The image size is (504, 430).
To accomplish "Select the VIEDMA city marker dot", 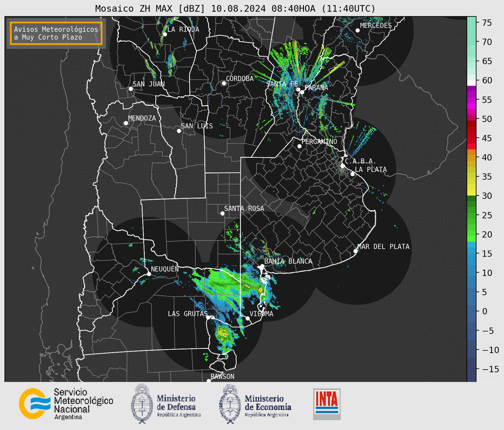I will (248, 318).
